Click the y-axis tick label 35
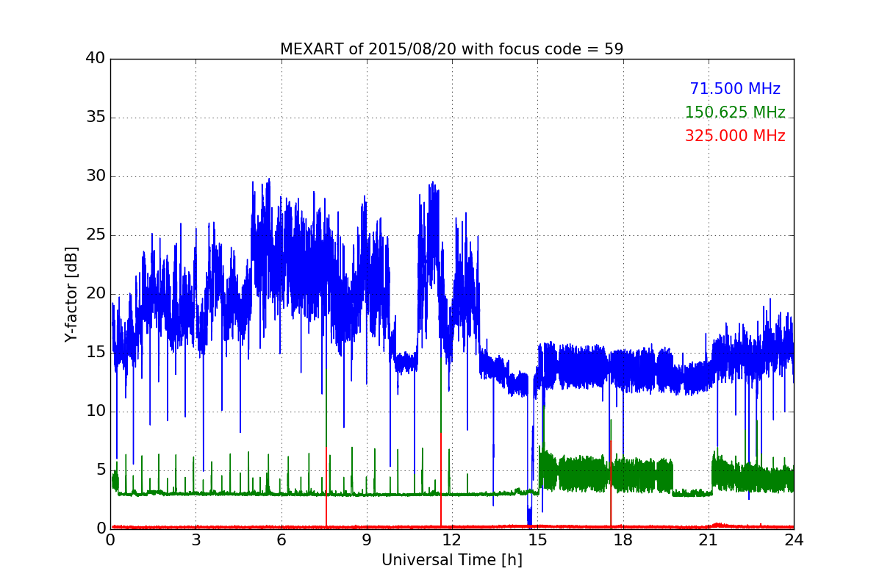 pos(96,118)
